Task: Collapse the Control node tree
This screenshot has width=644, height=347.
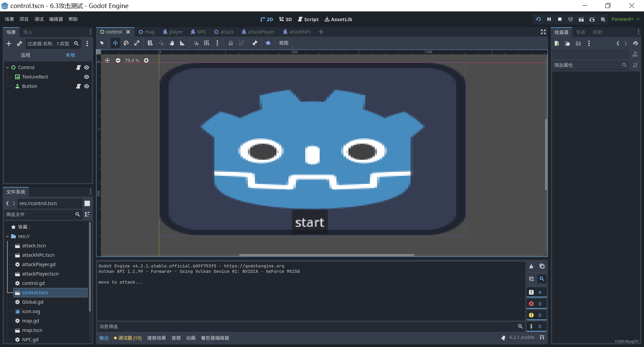Action: (7, 67)
